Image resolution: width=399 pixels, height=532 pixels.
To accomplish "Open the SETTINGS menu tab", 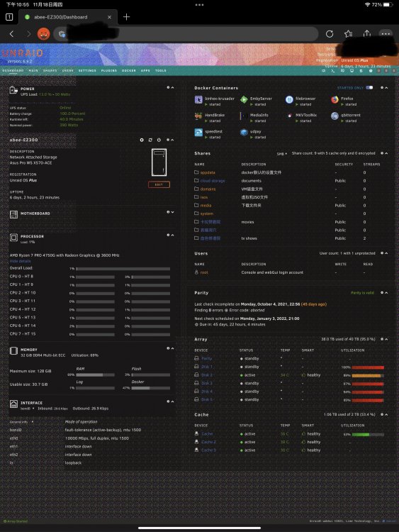I will pyautogui.click(x=87, y=70).
